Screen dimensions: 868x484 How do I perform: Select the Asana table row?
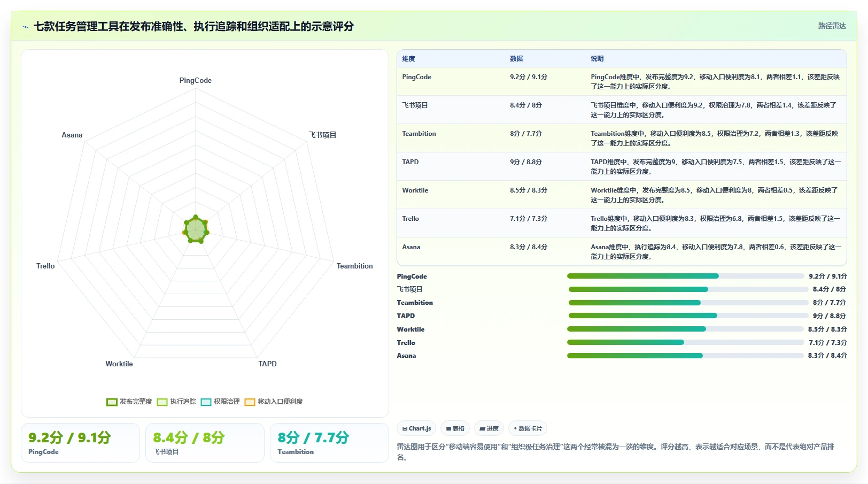click(622, 251)
